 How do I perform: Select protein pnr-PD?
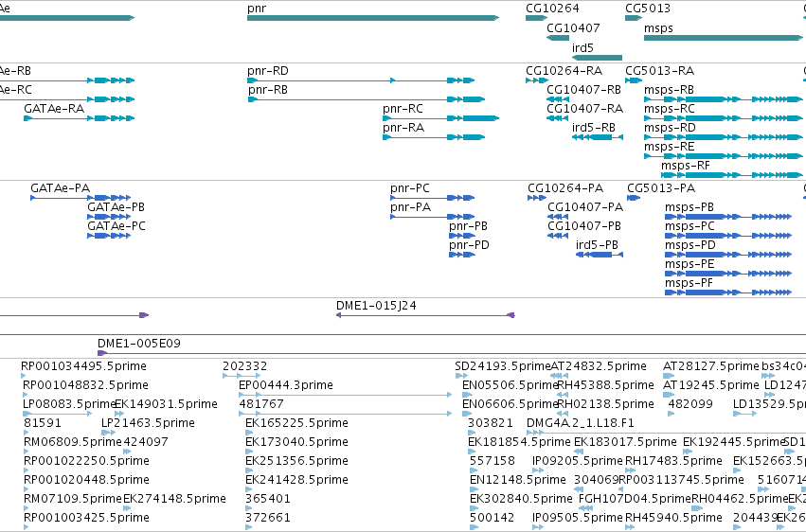coord(461,256)
